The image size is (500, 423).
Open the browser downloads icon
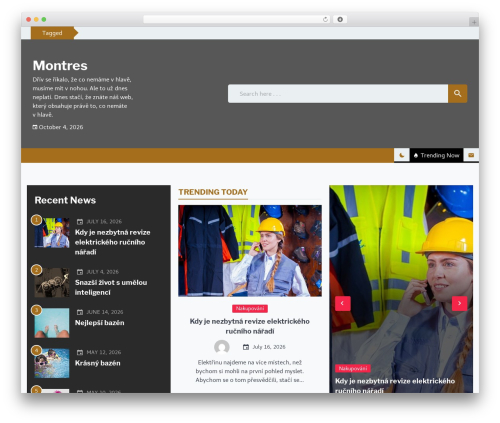point(340,19)
